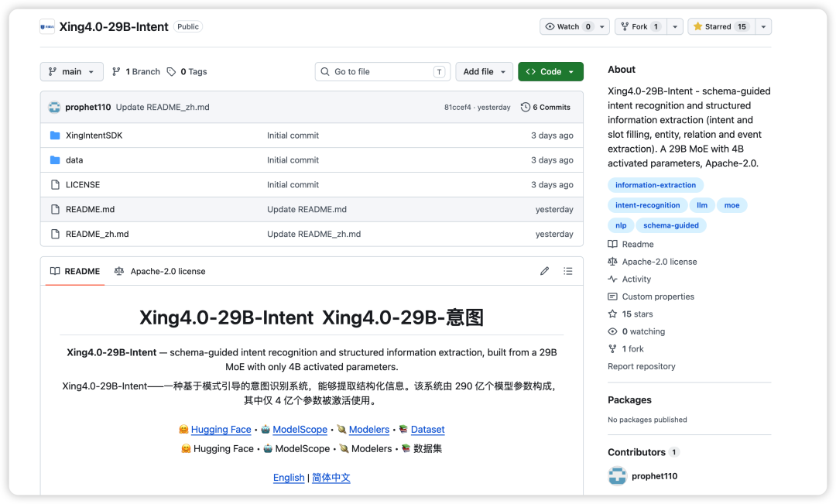Open the XingIntentSDK folder icon
836x504 pixels.
(55, 135)
